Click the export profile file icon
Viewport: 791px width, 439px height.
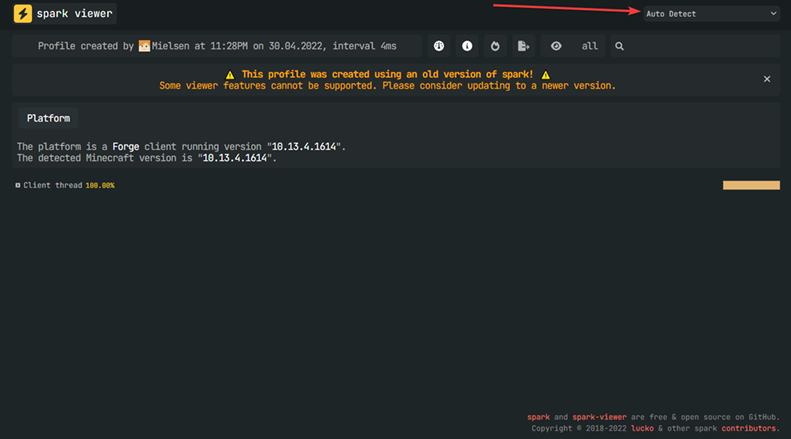click(523, 46)
